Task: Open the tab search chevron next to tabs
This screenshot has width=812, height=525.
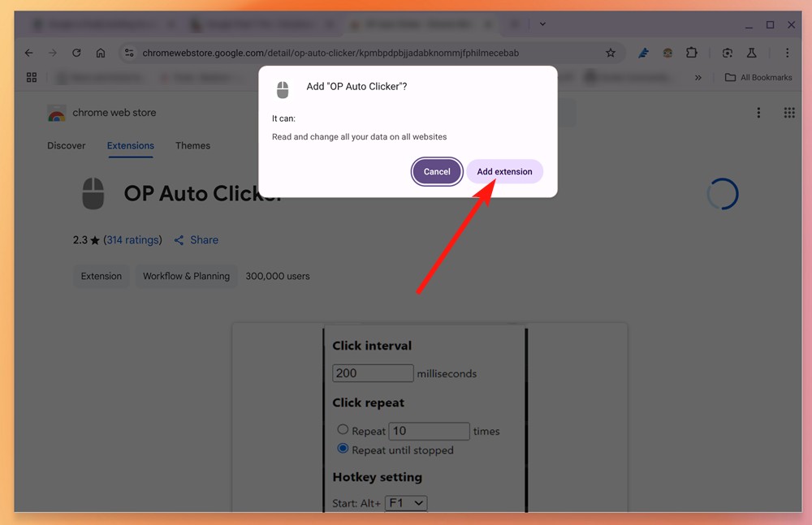Action: (x=542, y=24)
